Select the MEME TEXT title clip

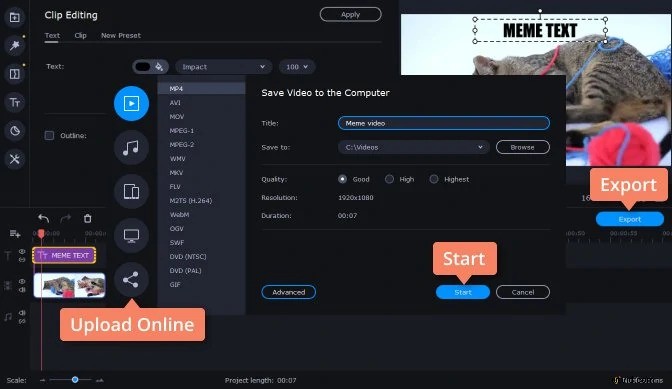(x=64, y=255)
